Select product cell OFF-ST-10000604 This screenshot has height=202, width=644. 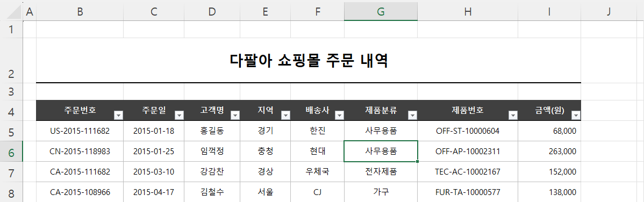coord(468,131)
